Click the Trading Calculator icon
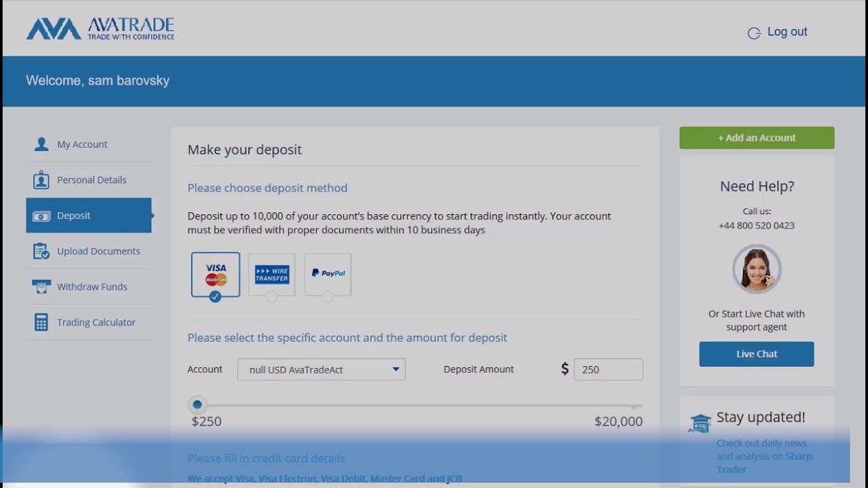868x488 pixels. [41, 323]
